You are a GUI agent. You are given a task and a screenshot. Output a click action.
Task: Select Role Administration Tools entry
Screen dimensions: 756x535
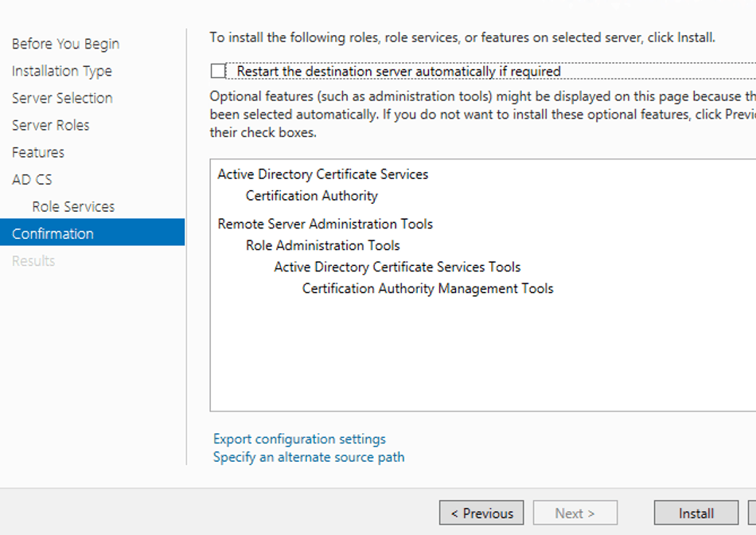322,245
